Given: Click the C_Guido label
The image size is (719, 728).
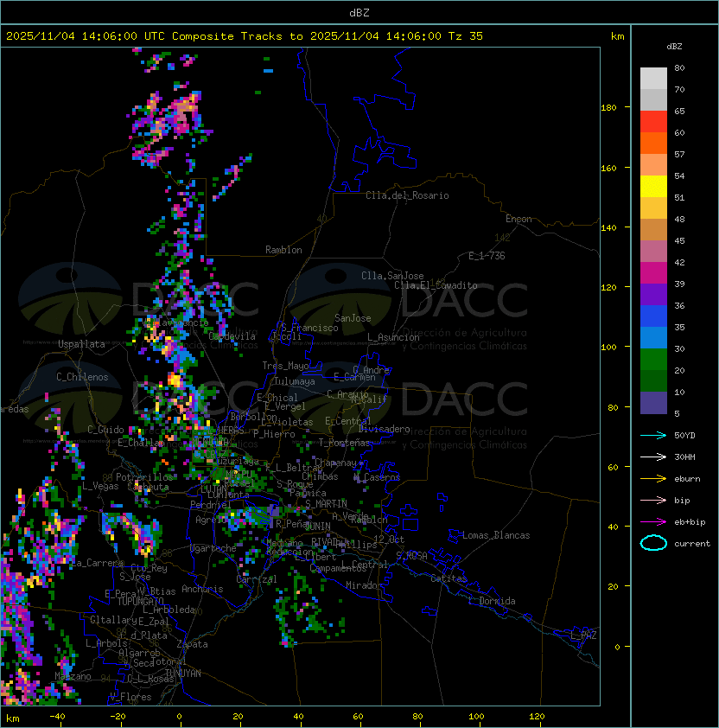Looking at the screenshot, I should [105, 430].
